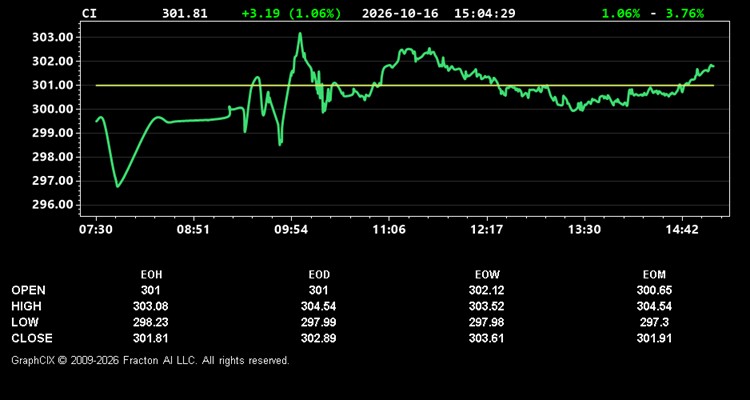The image size is (750, 400).
Task: Select the EOW column header
Action: click(487, 275)
